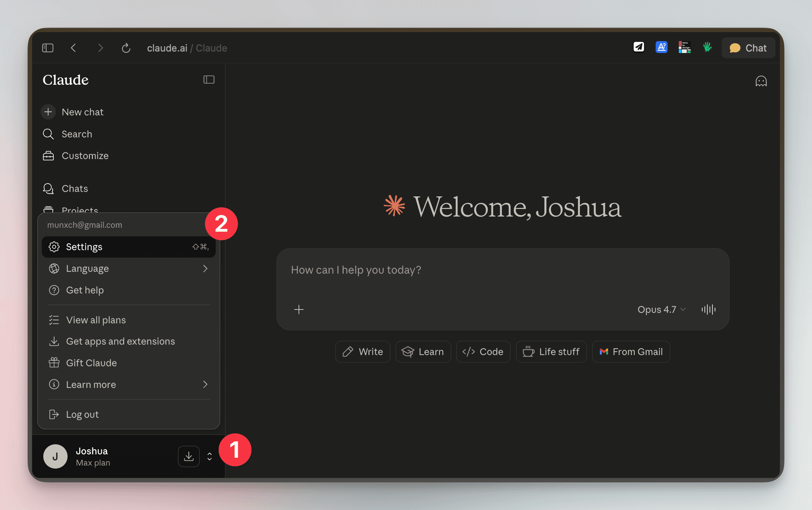
Task: Open the blue translate extension icon
Action: (662, 47)
